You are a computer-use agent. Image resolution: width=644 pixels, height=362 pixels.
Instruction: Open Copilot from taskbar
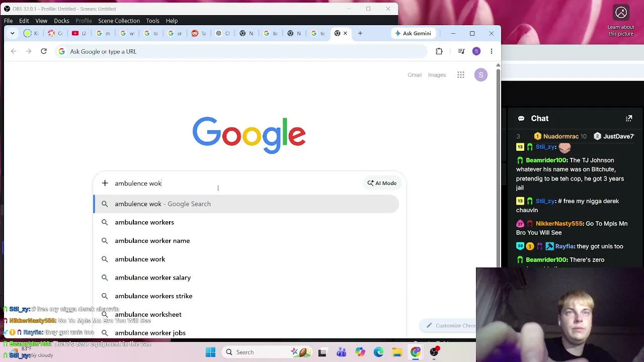360,352
